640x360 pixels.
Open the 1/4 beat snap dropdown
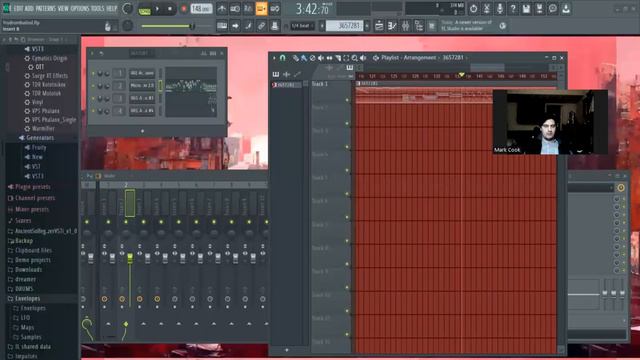(301, 26)
